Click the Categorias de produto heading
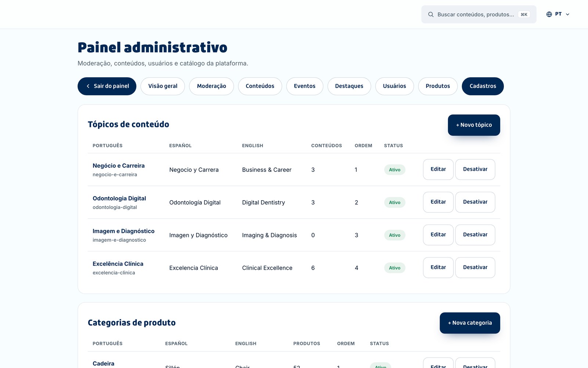The width and height of the screenshot is (588, 368). coord(132,323)
